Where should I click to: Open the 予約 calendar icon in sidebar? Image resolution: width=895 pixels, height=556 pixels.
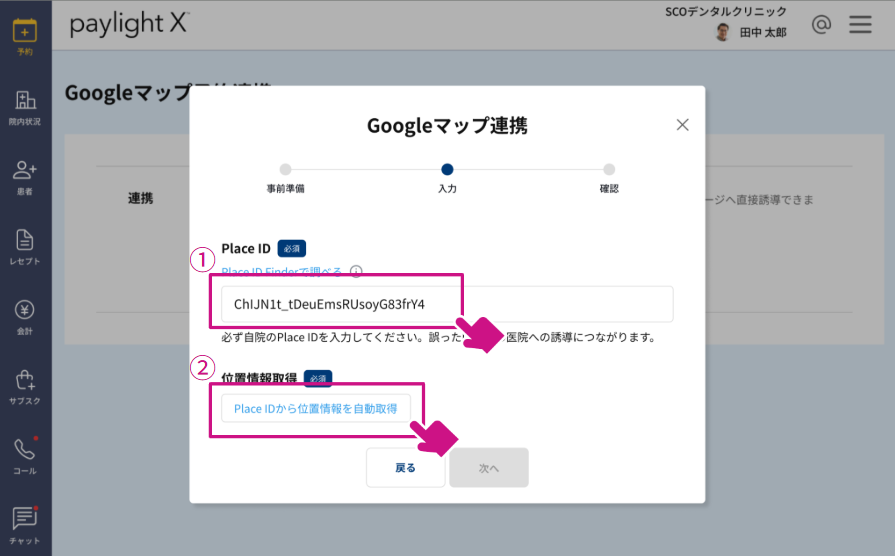coord(25,31)
